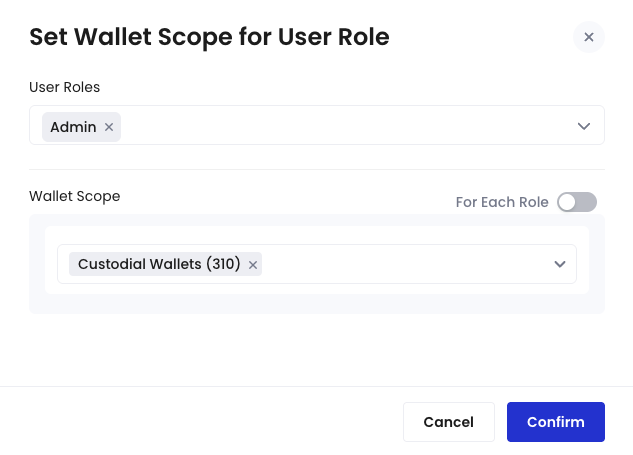
Task: Click the empty footer area beside Cancel
Action: (200, 422)
